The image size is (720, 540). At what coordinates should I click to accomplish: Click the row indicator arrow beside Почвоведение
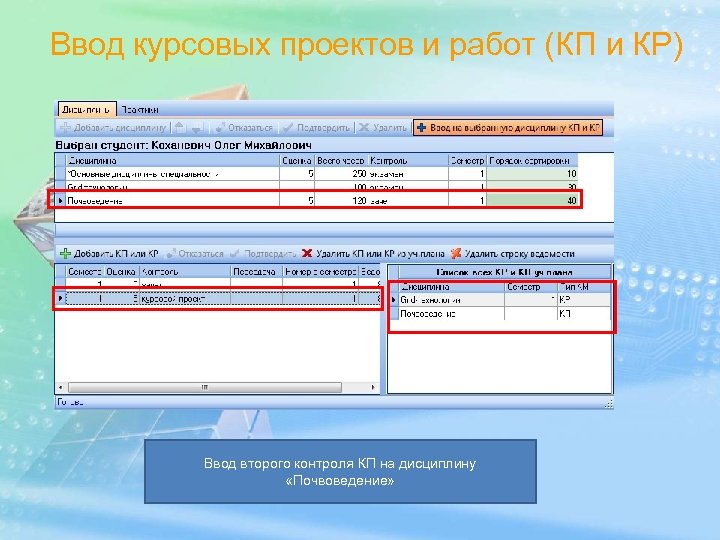61,200
